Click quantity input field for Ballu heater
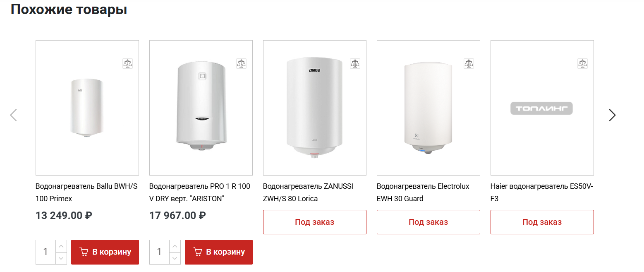This screenshot has width=644, height=272. click(45, 252)
